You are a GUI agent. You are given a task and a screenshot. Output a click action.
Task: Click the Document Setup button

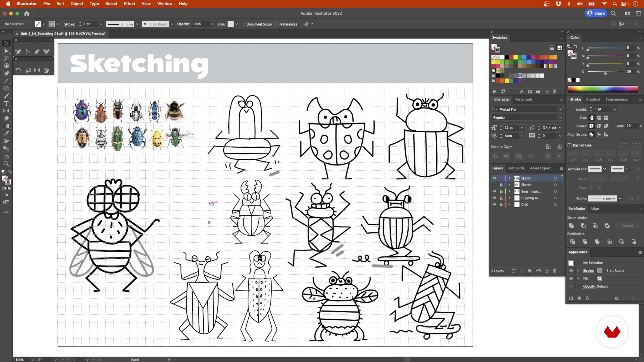point(259,24)
